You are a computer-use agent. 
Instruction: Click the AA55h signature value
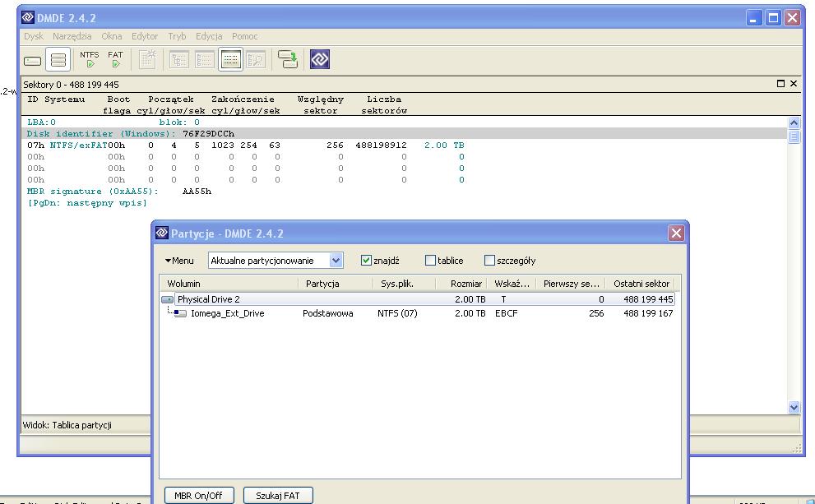[197, 192]
